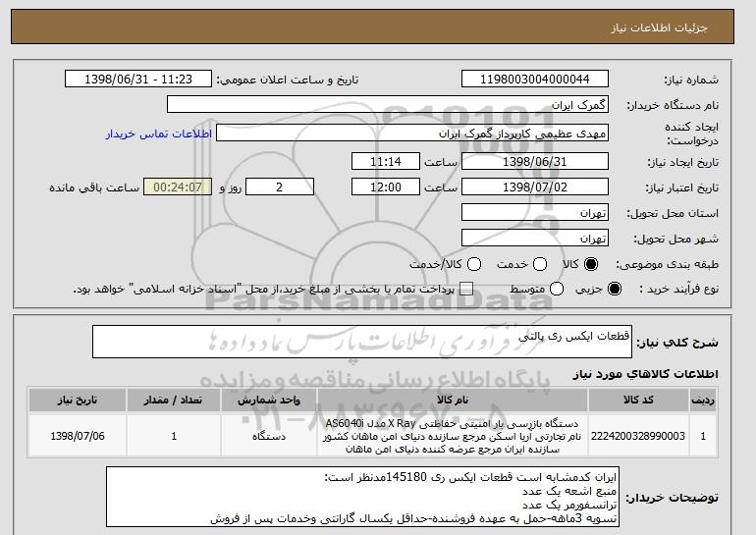Viewport: 756px width, 535px height.
Task: Select the جزیی purchase type radio
Action: pos(615,290)
